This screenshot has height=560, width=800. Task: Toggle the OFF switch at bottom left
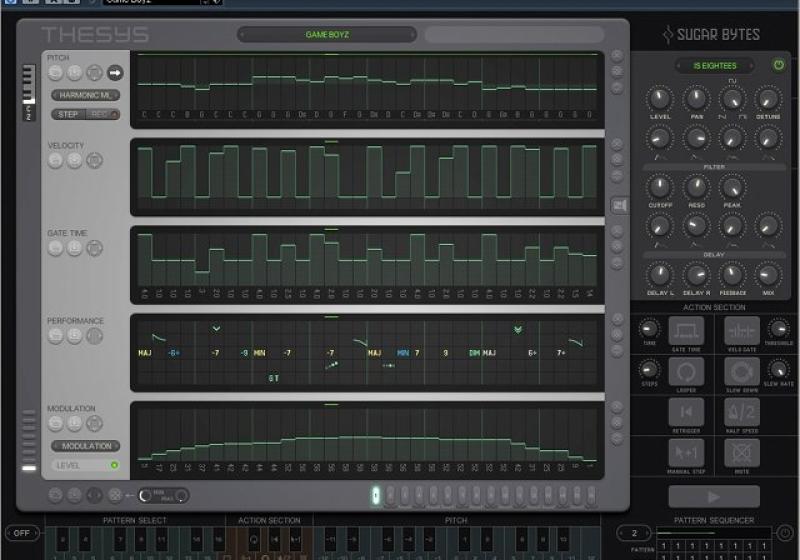(x=21, y=533)
